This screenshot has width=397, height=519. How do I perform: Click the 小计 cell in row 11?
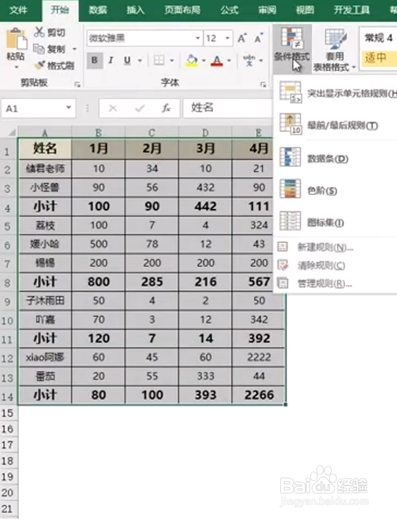45,339
